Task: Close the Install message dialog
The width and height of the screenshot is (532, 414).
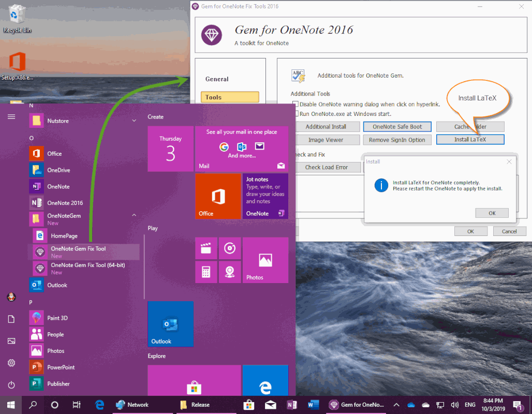Action: click(x=509, y=162)
